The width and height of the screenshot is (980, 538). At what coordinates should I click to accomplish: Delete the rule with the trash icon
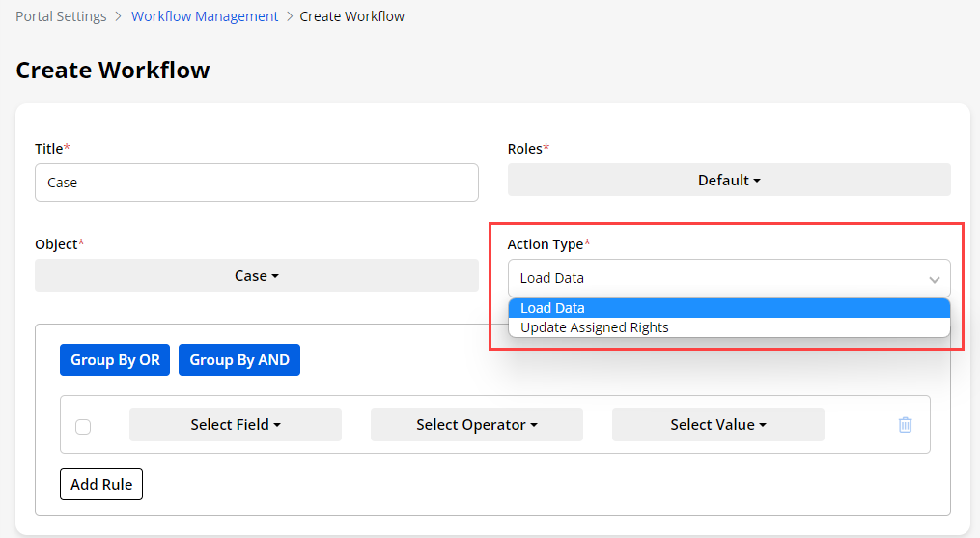tap(905, 425)
